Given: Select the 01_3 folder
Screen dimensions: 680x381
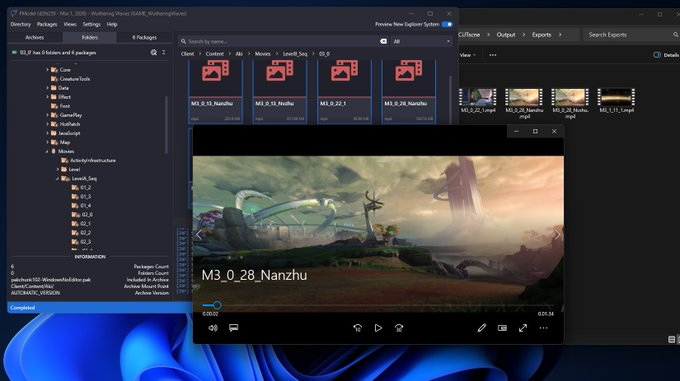Looking at the screenshot, I should click(81, 197).
